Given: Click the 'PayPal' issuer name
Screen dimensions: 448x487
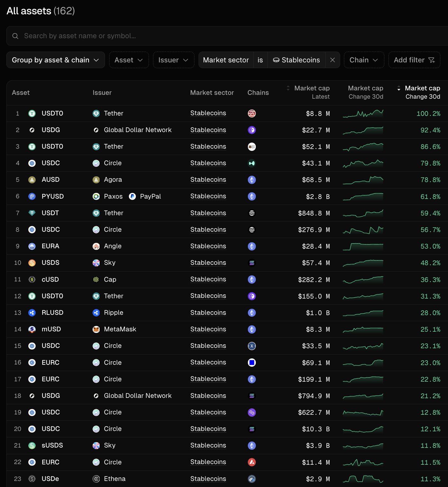Looking at the screenshot, I should coord(150,196).
